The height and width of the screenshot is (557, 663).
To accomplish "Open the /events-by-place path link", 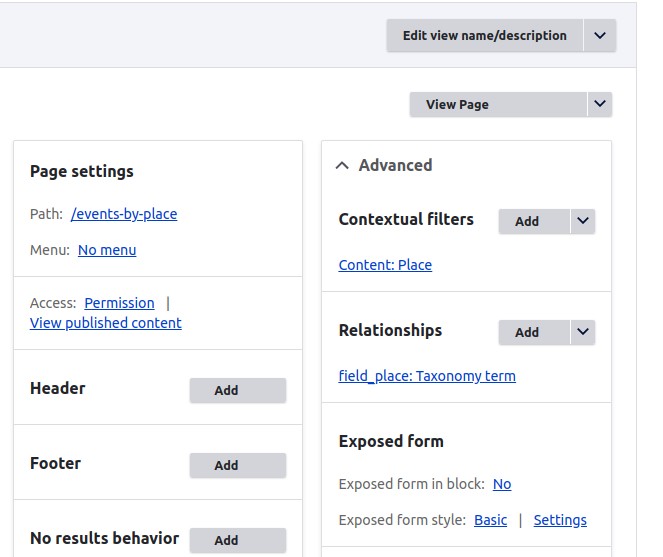I will (x=124, y=214).
